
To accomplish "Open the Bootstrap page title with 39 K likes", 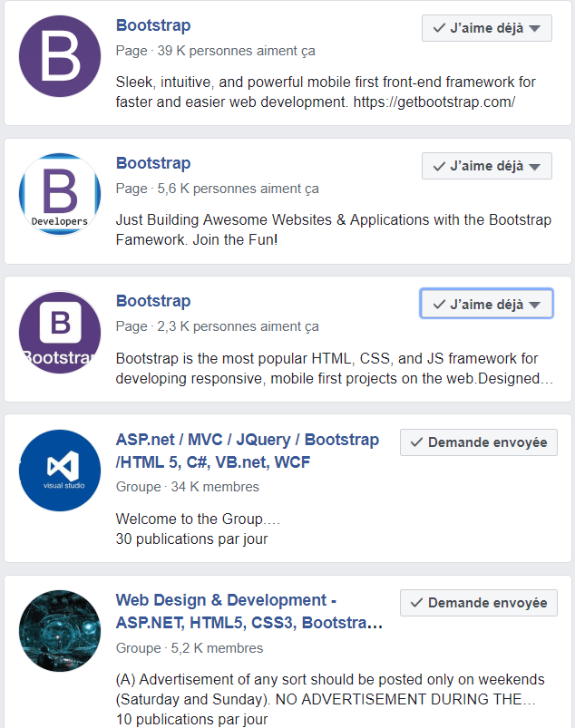I will [153, 25].
